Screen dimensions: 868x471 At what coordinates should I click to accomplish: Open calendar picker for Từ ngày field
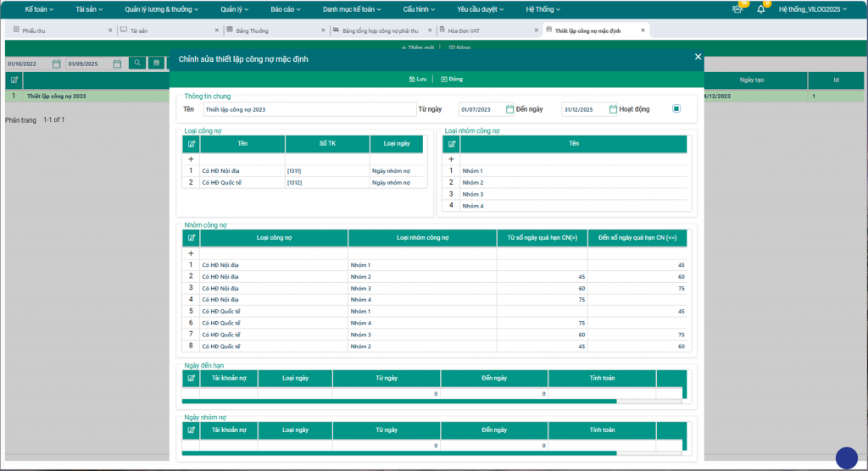coord(510,109)
